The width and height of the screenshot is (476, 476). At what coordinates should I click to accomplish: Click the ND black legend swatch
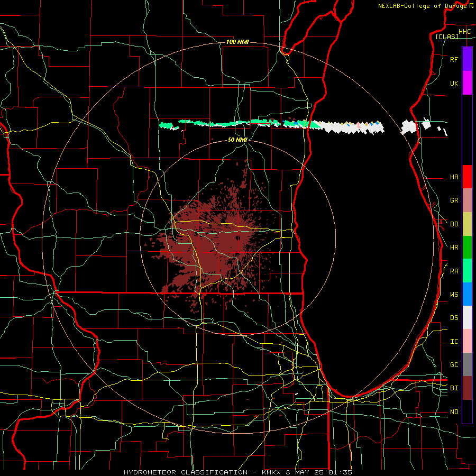coord(467,411)
